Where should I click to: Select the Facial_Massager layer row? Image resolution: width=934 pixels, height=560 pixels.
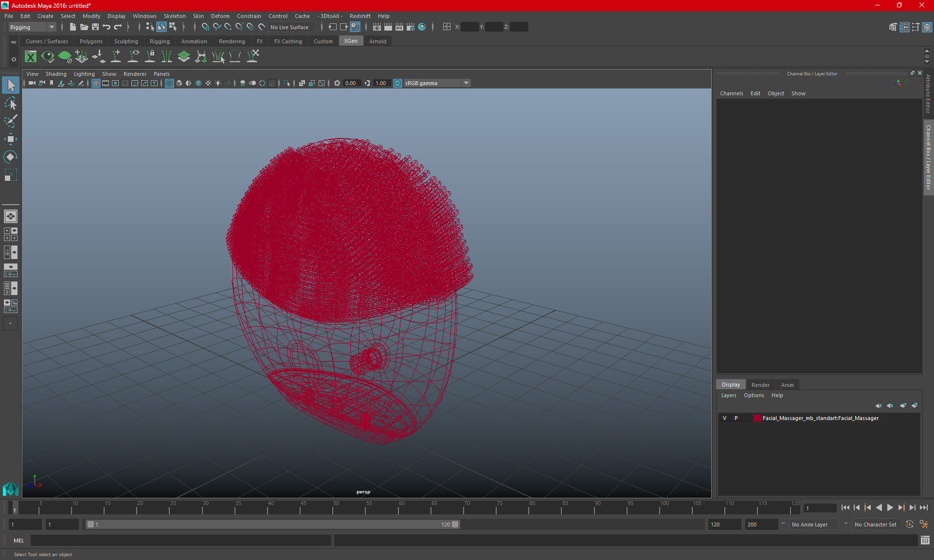[x=819, y=418]
